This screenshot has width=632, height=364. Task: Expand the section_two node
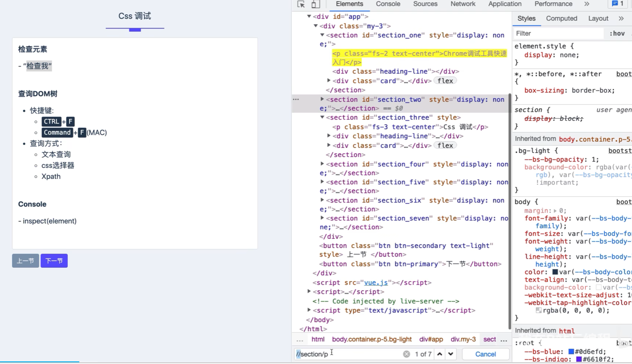coord(322,99)
